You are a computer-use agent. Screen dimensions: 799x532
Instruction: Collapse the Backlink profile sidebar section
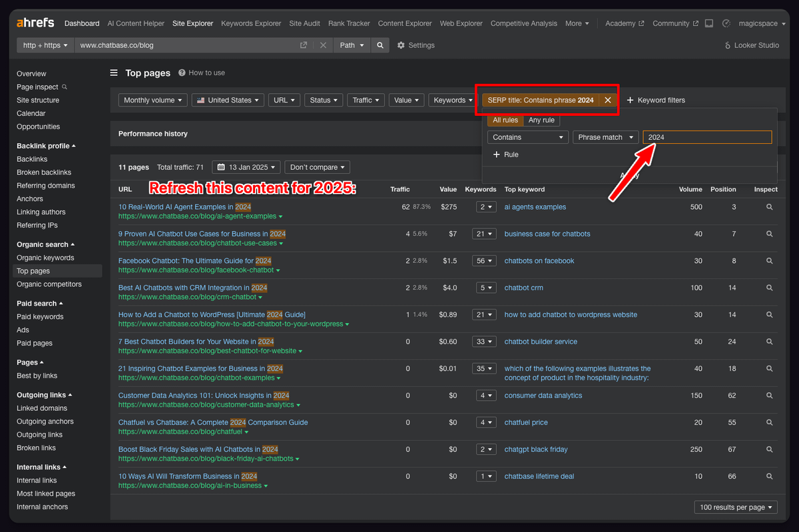(47, 146)
